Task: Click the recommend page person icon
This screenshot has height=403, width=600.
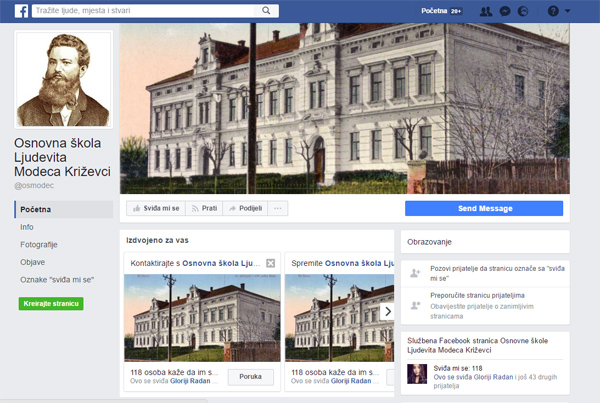Action: click(415, 305)
